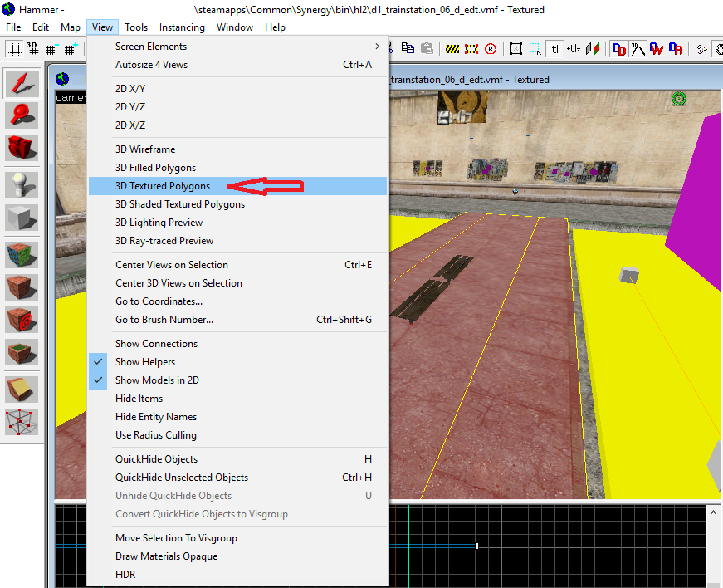Click Go to Coordinates...
Screen dimensions: 723x588
point(238,301)
